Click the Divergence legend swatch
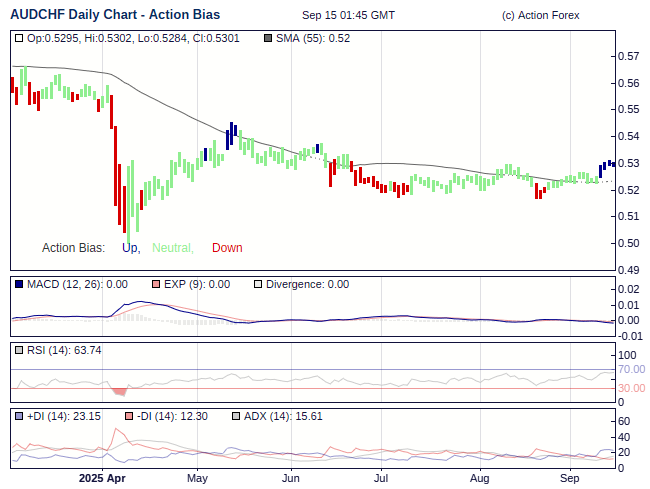Viewport: 650px width, 489px height. pyautogui.click(x=258, y=284)
